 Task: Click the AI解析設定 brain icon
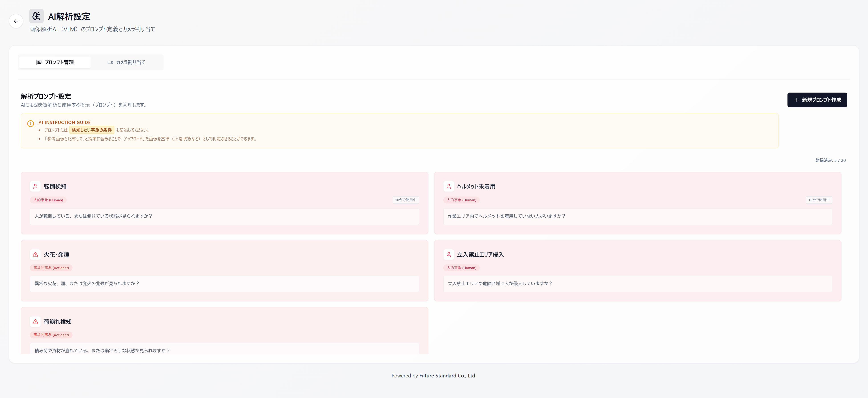37,16
